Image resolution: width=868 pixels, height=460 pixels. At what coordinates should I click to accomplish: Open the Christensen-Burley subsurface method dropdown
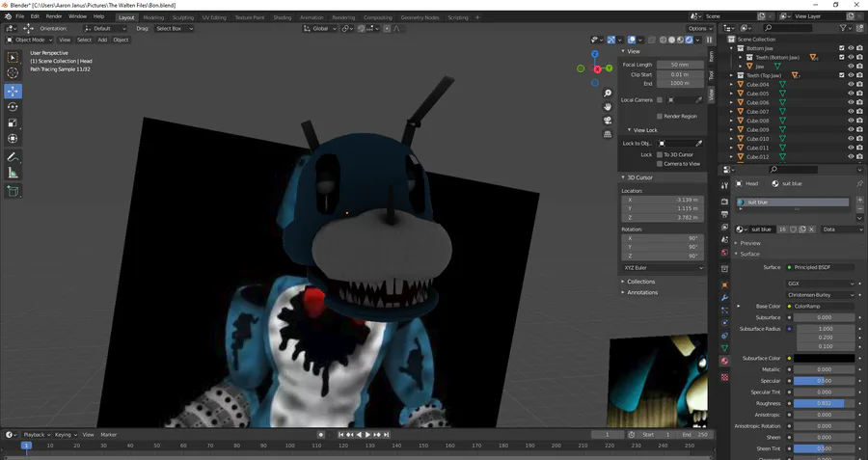click(x=821, y=295)
